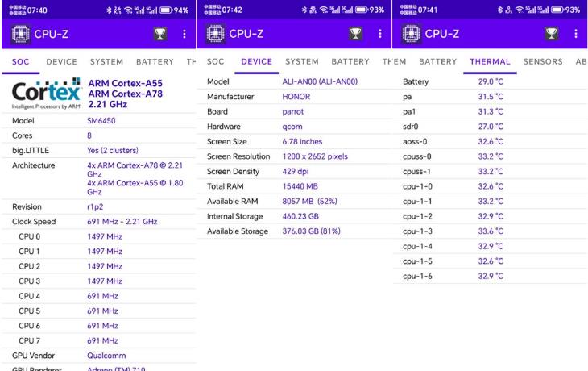
Task: Select the THERMAL tab in the right screenshot
Action: tap(490, 61)
